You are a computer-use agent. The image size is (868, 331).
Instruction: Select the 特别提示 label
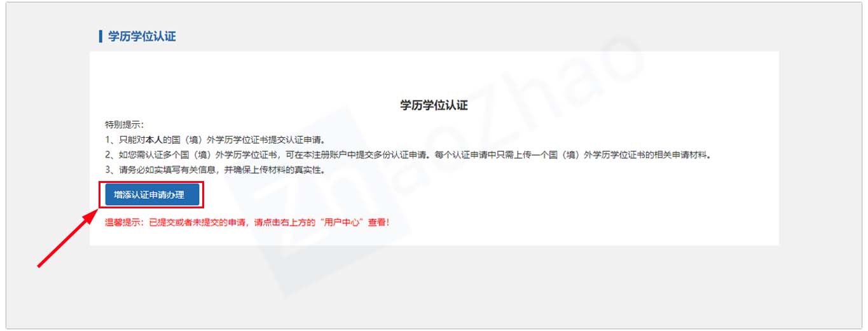point(125,124)
